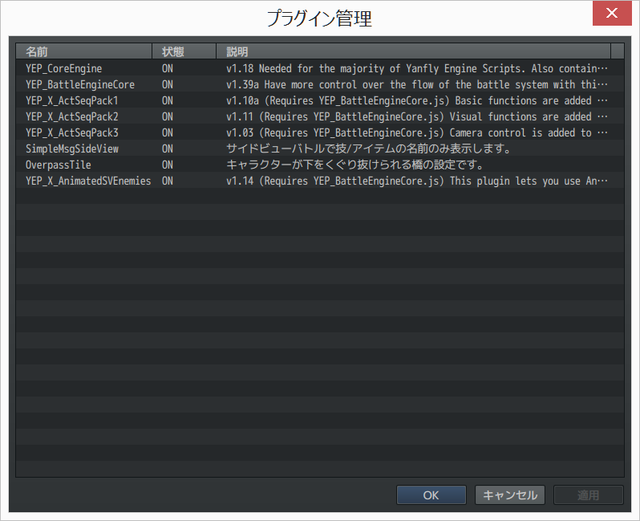Click ON status of YEP_X_AnimatedSVEnemies

pyautogui.click(x=167, y=181)
